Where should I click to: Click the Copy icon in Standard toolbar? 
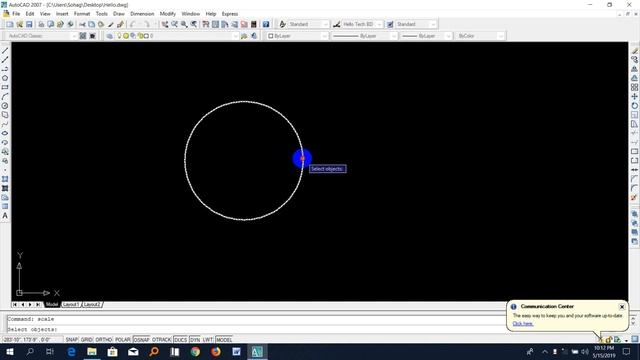[92, 24]
